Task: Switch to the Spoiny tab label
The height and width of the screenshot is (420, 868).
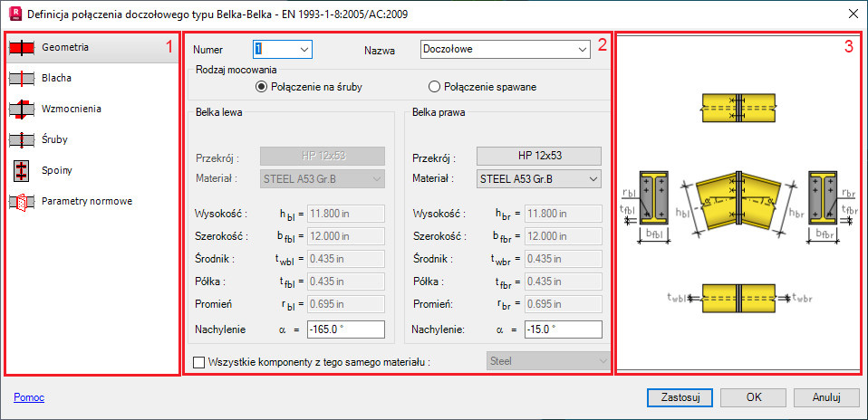Action: [56, 170]
